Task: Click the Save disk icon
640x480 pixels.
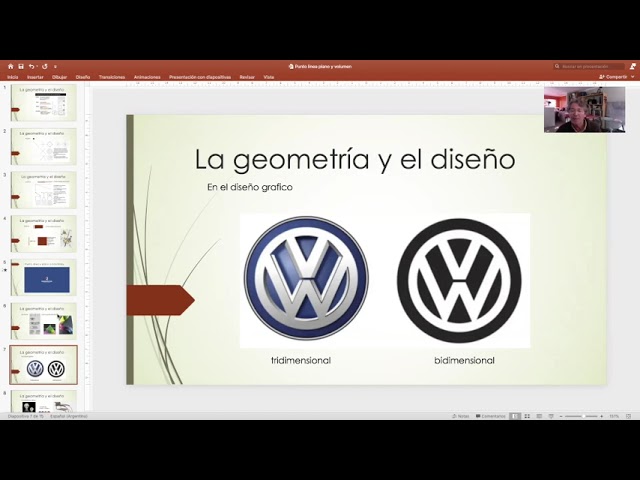Action: coord(21,66)
